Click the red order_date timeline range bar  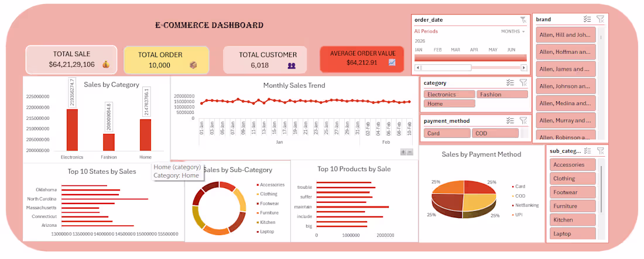pyautogui.click(x=470, y=58)
